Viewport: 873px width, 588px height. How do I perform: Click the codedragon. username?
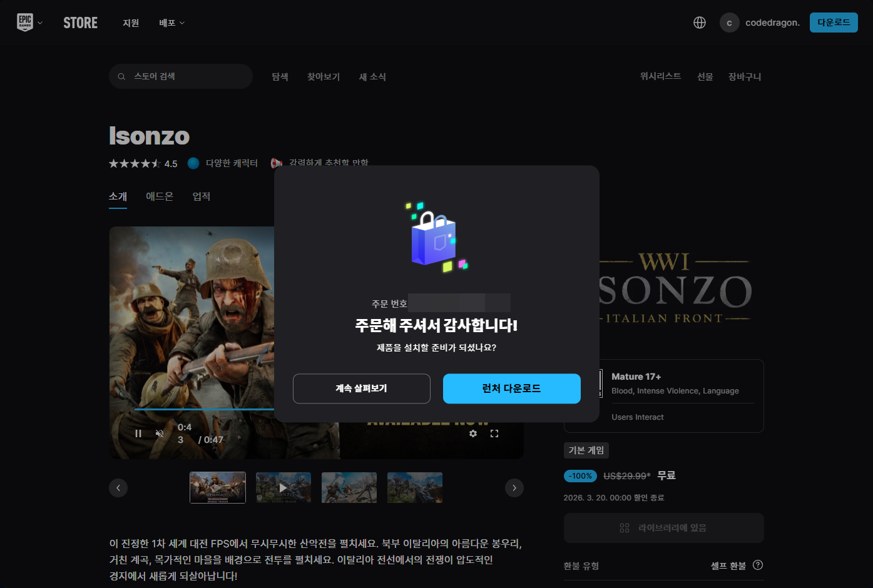pos(772,23)
